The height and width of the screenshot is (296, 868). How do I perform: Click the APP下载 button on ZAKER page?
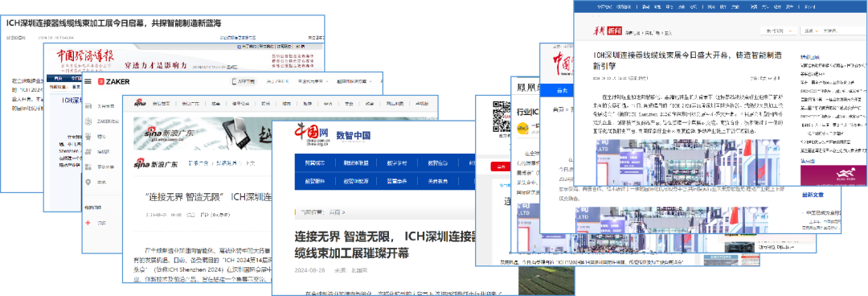coord(244,81)
